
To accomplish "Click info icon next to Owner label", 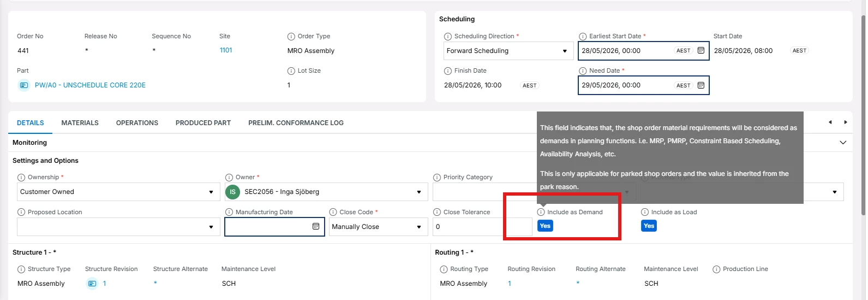I will (229, 178).
